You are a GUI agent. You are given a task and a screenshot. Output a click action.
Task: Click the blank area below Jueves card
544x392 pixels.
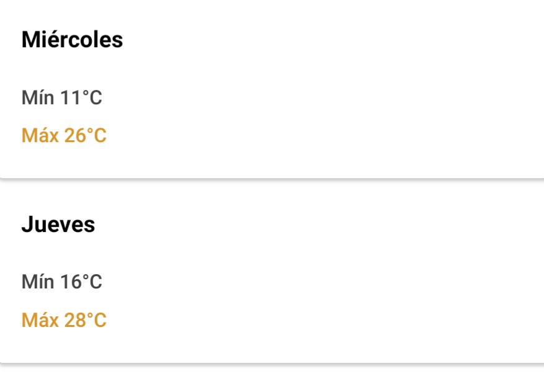pyautogui.click(x=272, y=378)
